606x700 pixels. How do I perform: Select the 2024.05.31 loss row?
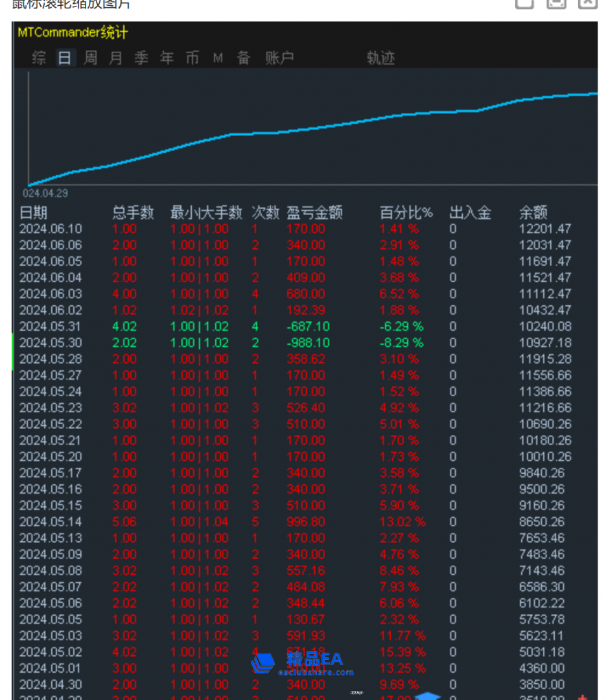(51, 327)
